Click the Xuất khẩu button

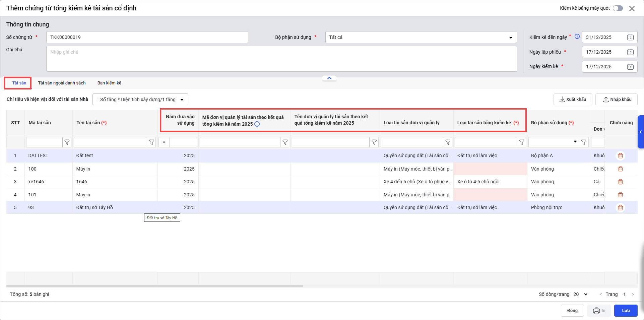(x=573, y=100)
